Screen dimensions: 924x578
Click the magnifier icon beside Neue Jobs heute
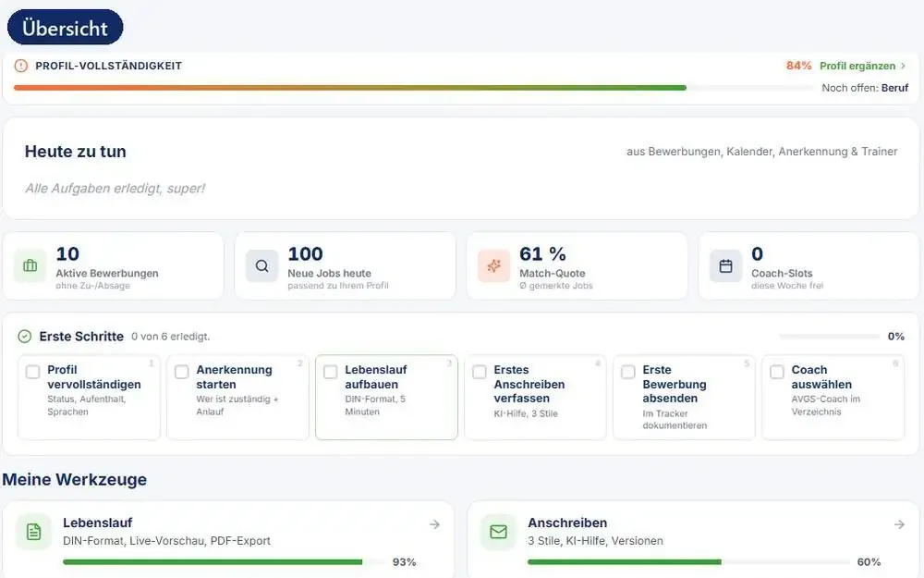[x=261, y=266]
